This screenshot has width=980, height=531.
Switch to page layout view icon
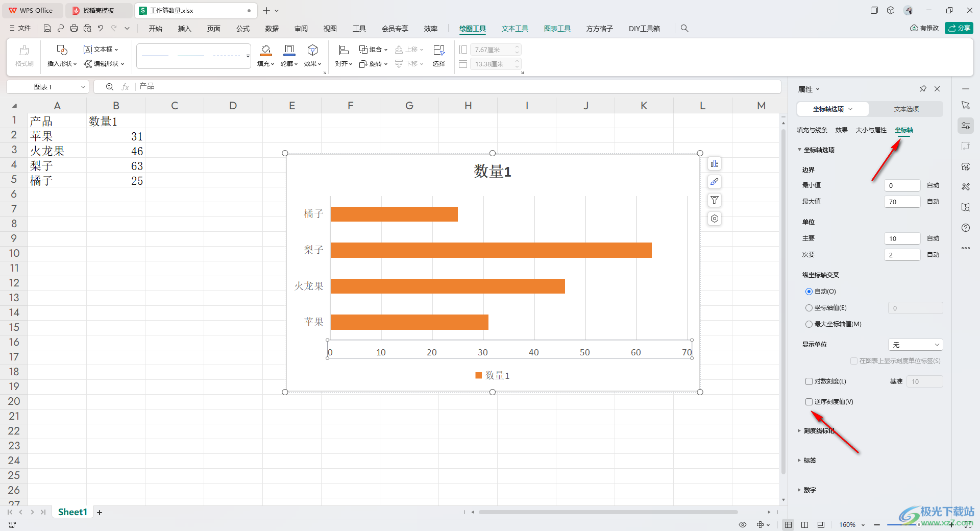point(805,525)
